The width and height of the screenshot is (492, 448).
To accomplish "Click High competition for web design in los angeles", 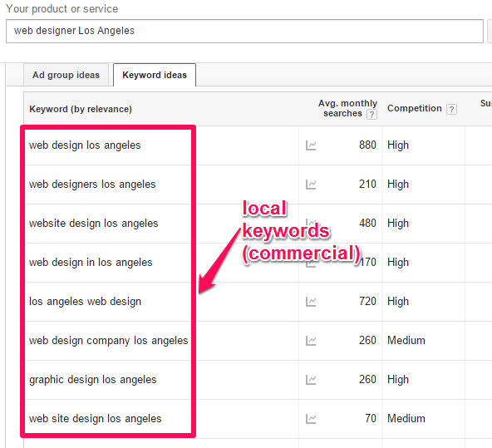I will tap(398, 263).
